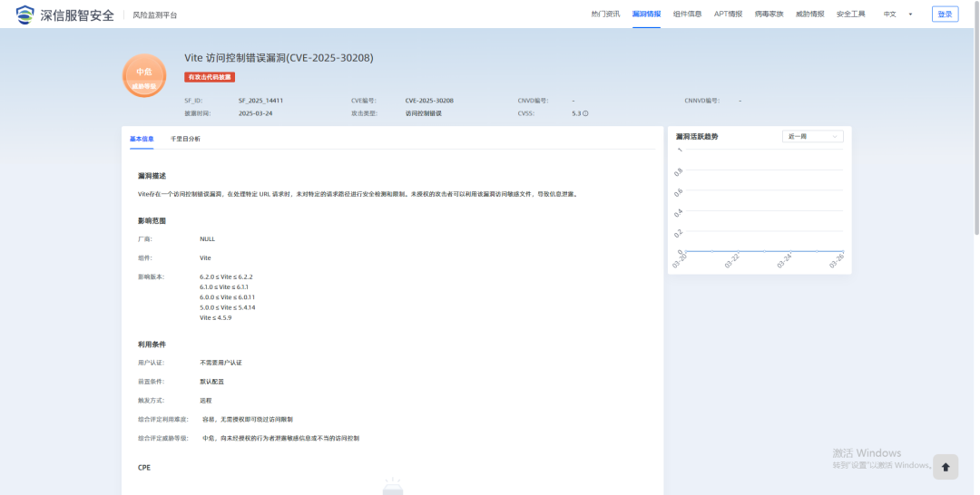Click the Sangfor logo icon
Viewport: 980px width, 495px height.
(x=25, y=15)
